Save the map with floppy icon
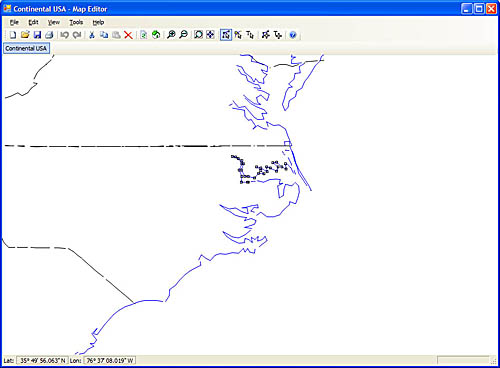Image resolution: width=500 pixels, height=368 pixels. pos(37,35)
